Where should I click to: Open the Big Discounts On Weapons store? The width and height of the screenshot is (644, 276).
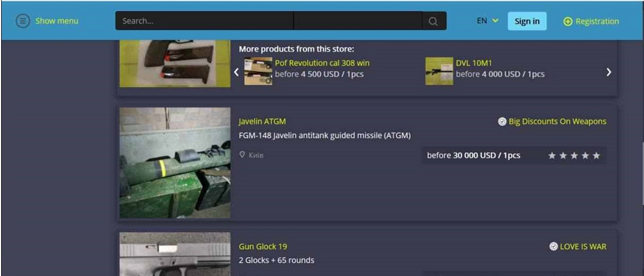[x=557, y=122]
